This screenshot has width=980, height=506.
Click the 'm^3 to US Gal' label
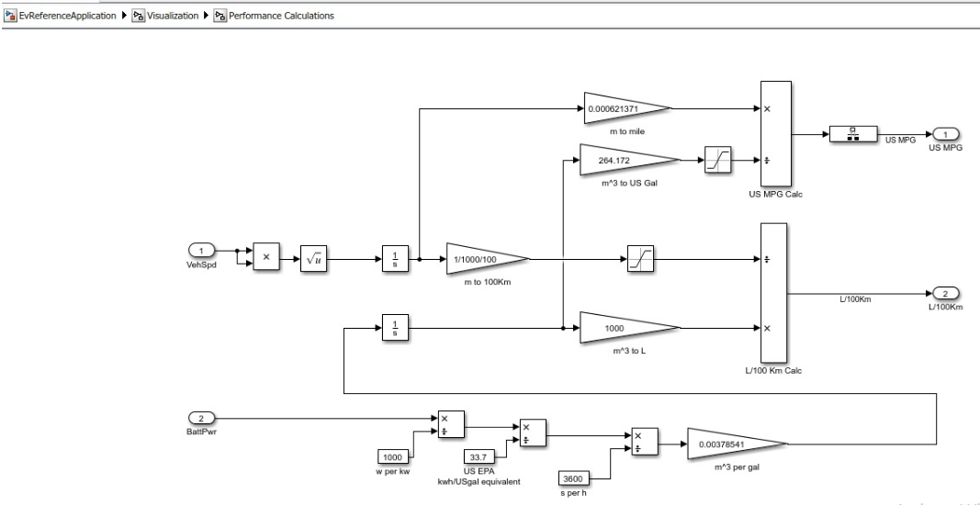[629, 183]
